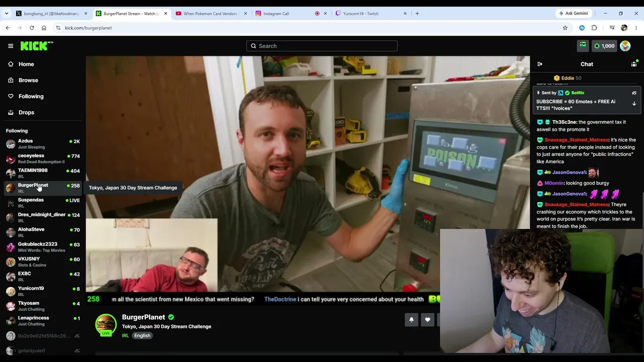Image resolution: width=644 pixels, height=362 pixels.
Task: Close the Instagram Call tab
Action: click(326, 14)
